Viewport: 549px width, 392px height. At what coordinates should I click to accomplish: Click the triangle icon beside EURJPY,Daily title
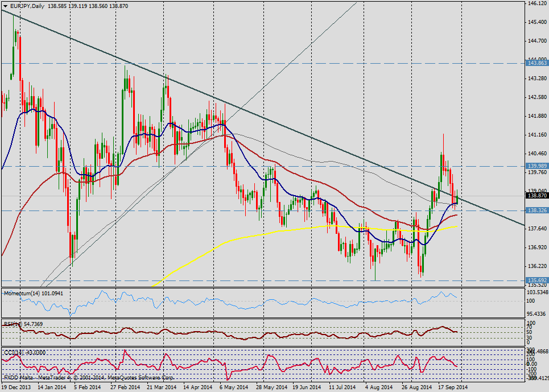click(5, 6)
